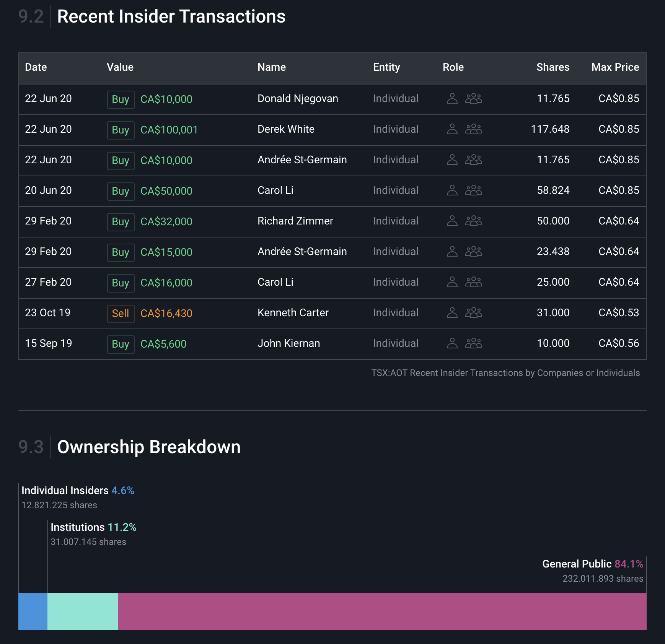This screenshot has width=665, height=644.
Task: Select the CA$16,430 sell value
Action: tap(166, 314)
